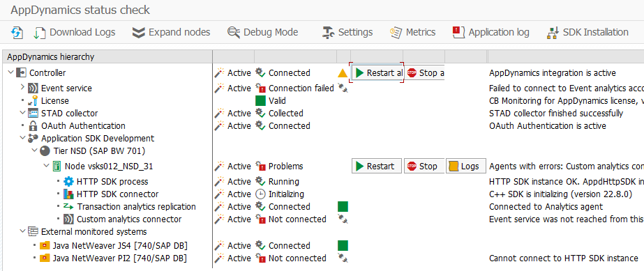Open SDK Installation
Screen dimensions: 644x271
tap(587, 32)
